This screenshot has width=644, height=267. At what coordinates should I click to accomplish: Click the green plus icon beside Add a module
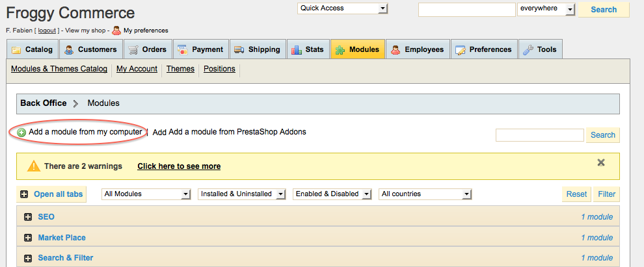click(x=21, y=133)
